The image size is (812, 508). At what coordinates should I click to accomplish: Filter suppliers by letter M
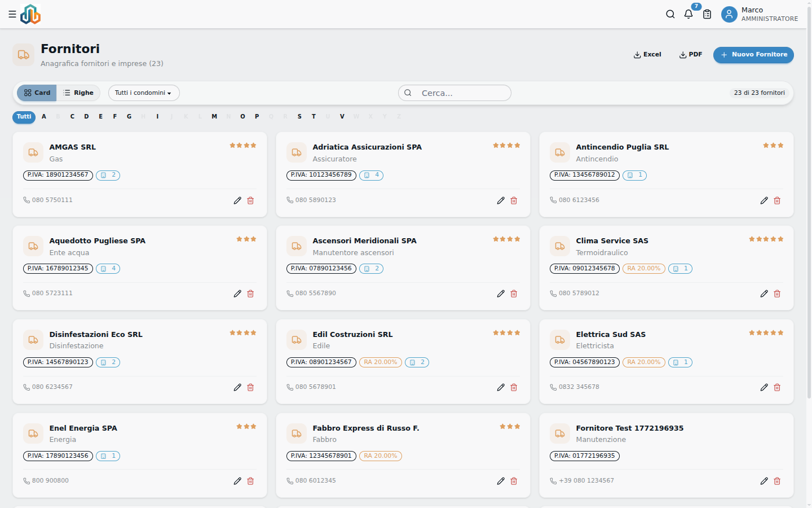pyautogui.click(x=214, y=117)
